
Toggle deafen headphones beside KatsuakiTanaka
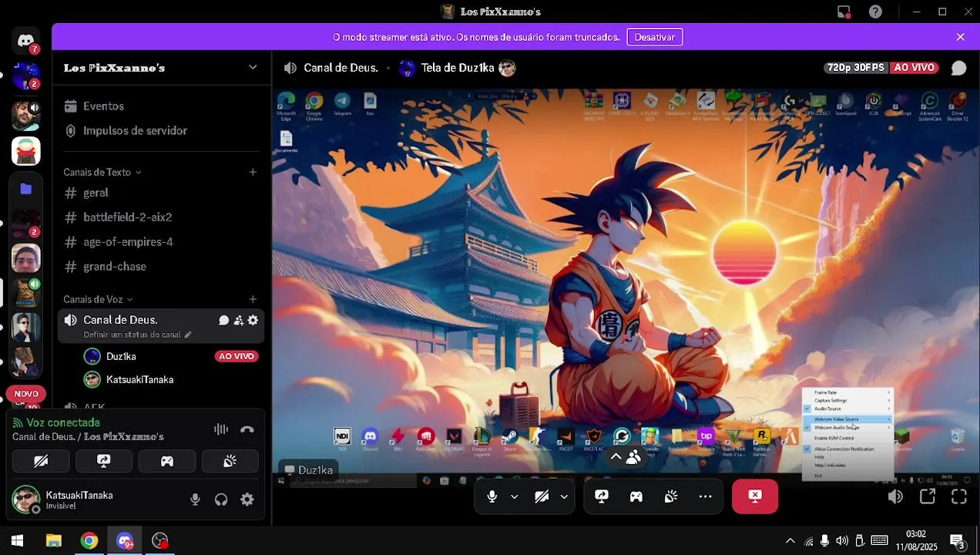coord(221,499)
